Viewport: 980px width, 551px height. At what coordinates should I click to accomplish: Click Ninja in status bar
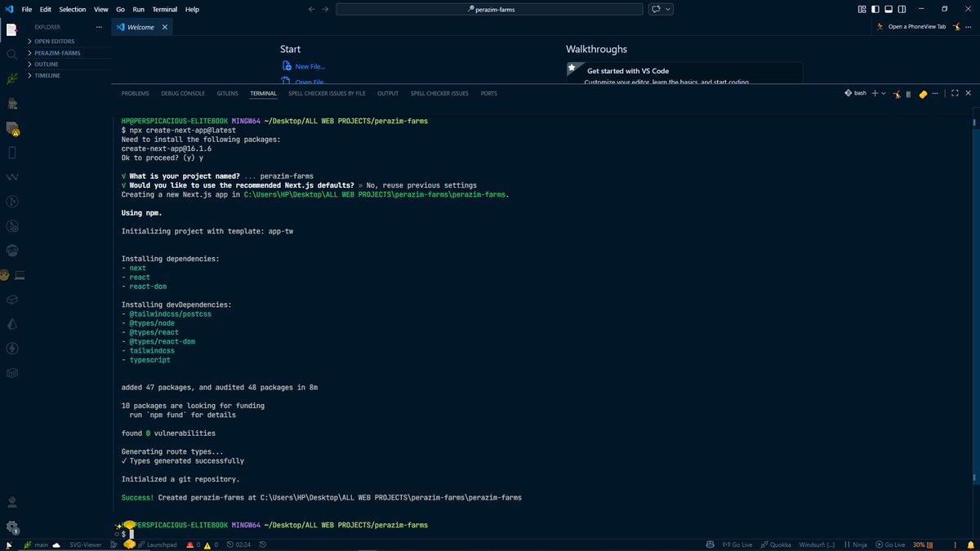(855, 544)
